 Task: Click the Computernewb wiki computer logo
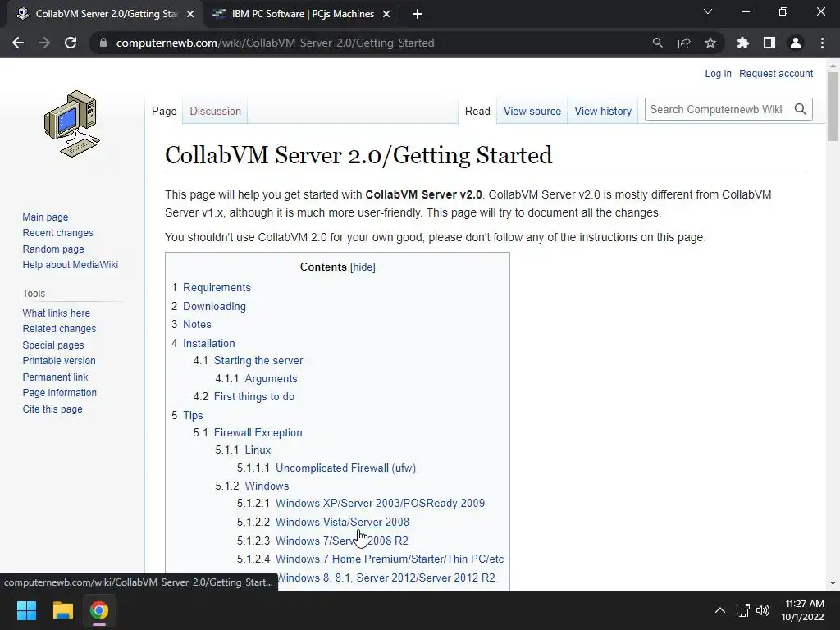coord(72,124)
